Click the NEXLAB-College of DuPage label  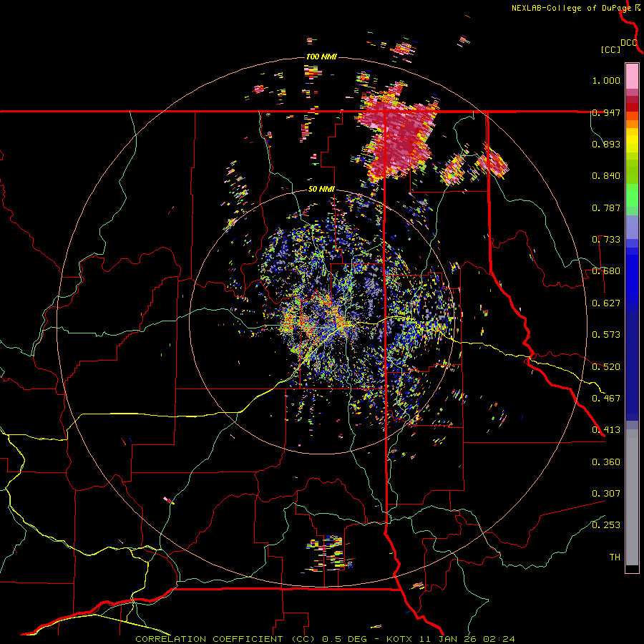click(x=571, y=8)
